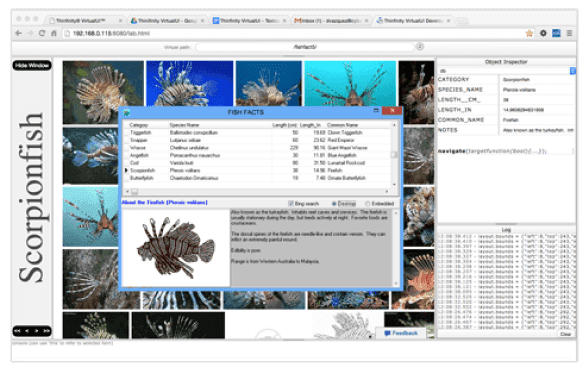Image resolution: width=587 pixels, height=376 pixels.
Task: Click the NOTES value in Object Inspector
Action: [538, 130]
